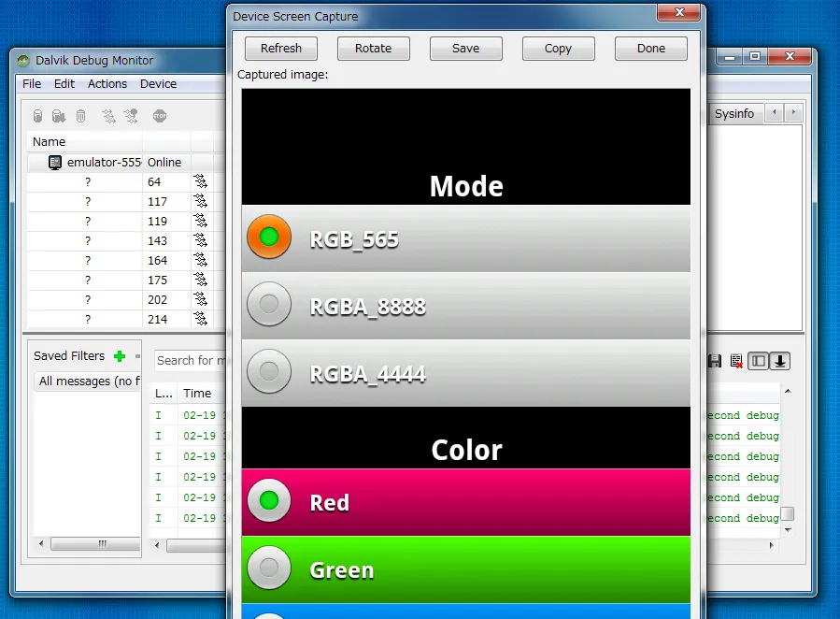Click the Update Threads icon in toolbar
The height and width of the screenshot is (619, 840).
(x=109, y=116)
